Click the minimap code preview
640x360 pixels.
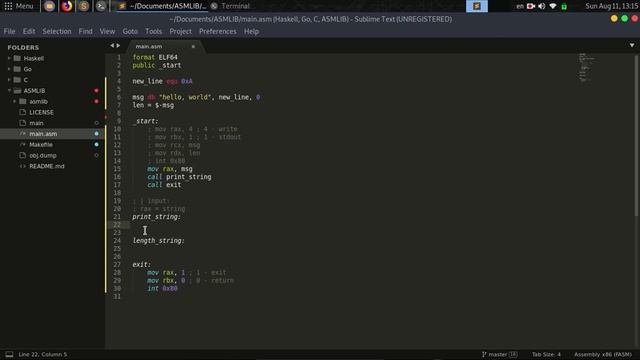point(586,67)
